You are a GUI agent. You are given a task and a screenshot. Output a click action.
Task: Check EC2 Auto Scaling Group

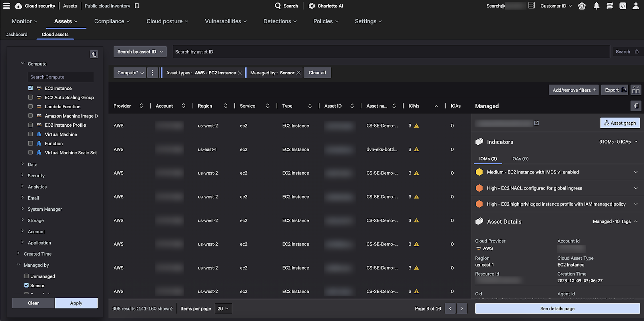point(31,97)
